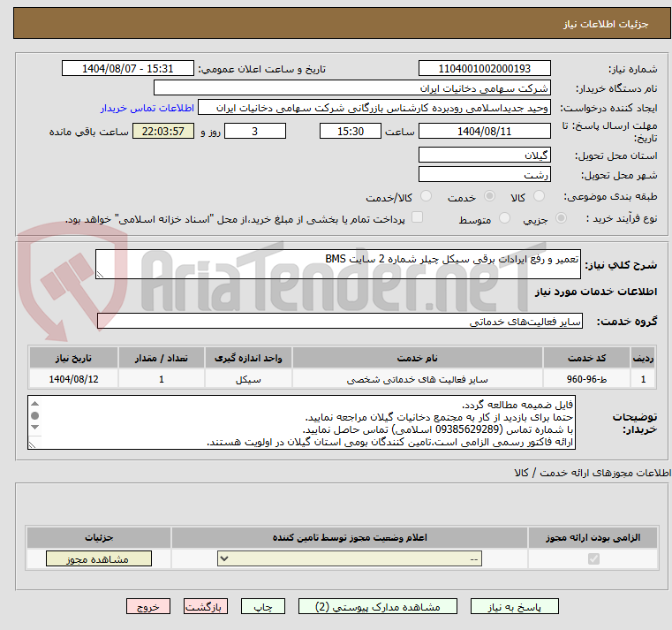
Task: Open اطلاعات تماس خریدار link
Action: point(147,108)
